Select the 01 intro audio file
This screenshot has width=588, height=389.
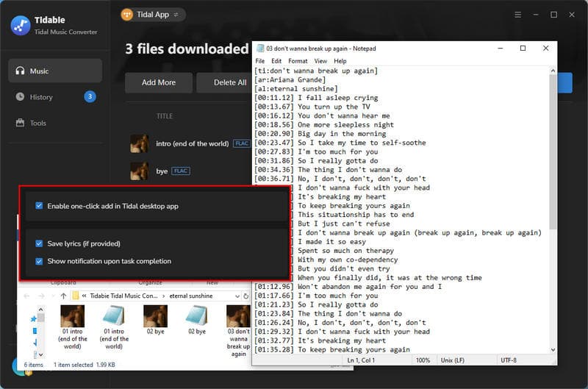72,327
